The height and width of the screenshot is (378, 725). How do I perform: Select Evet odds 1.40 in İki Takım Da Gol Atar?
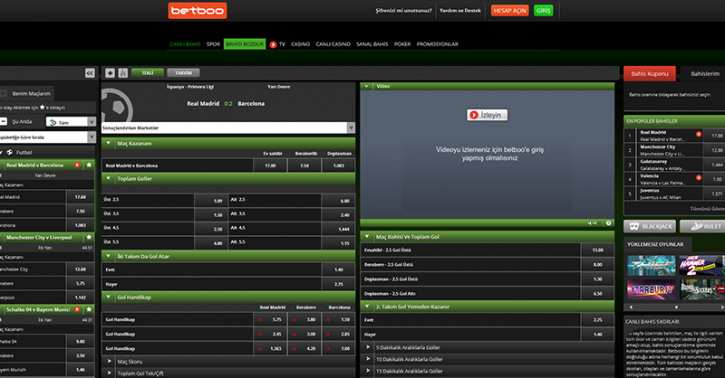click(x=338, y=269)
